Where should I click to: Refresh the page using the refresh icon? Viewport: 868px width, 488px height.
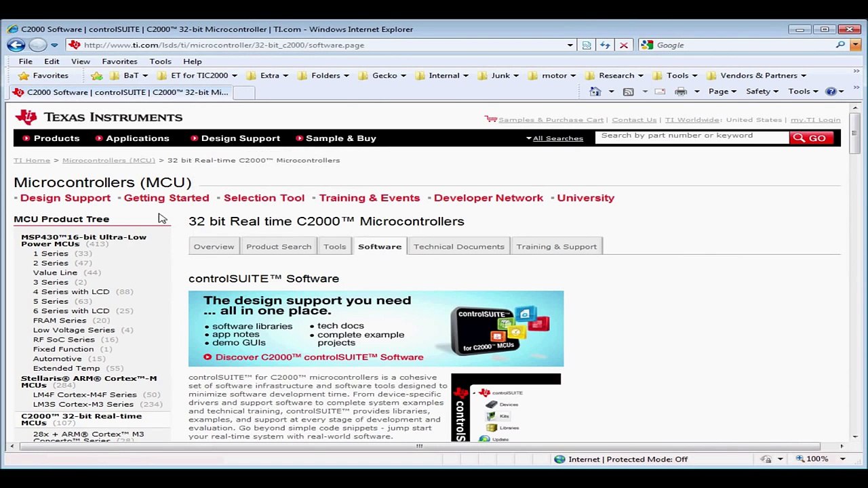coord(605,45)
